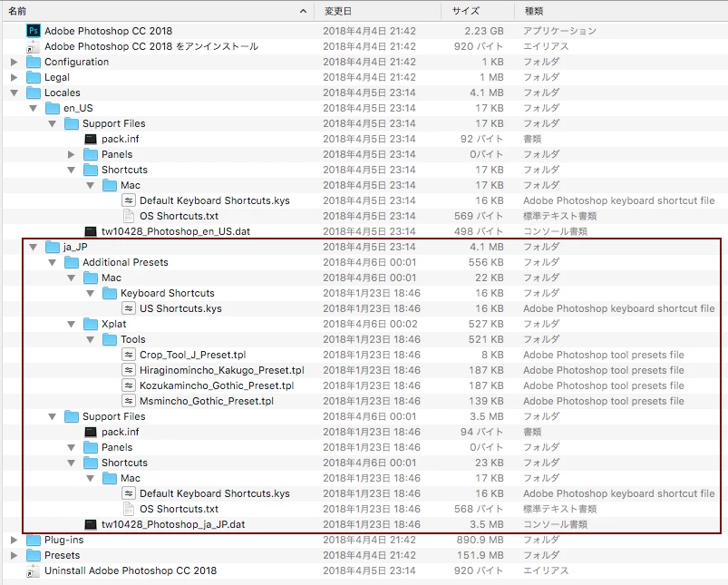Screen dimensions: 728x585
Task: Select the Crop_Tool_J_Preset.tpl file name
Action: pyautogui.click(x=193, y=355)
